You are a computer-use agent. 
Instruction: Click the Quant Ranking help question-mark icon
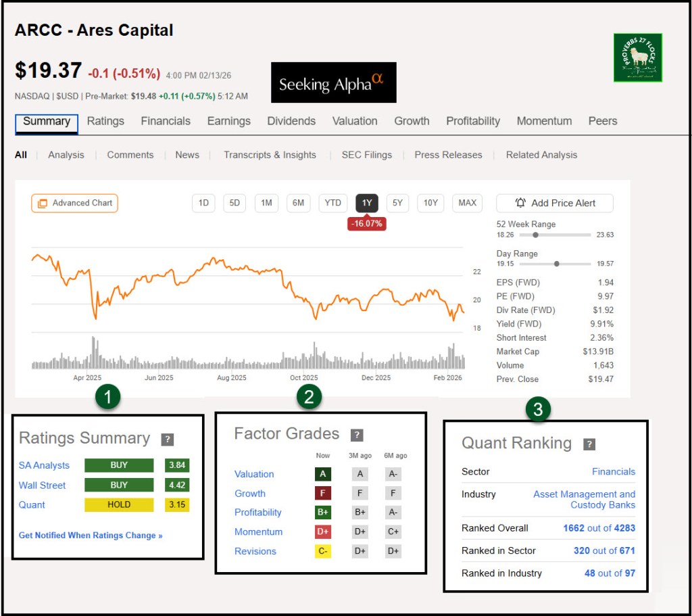(589, 444)
